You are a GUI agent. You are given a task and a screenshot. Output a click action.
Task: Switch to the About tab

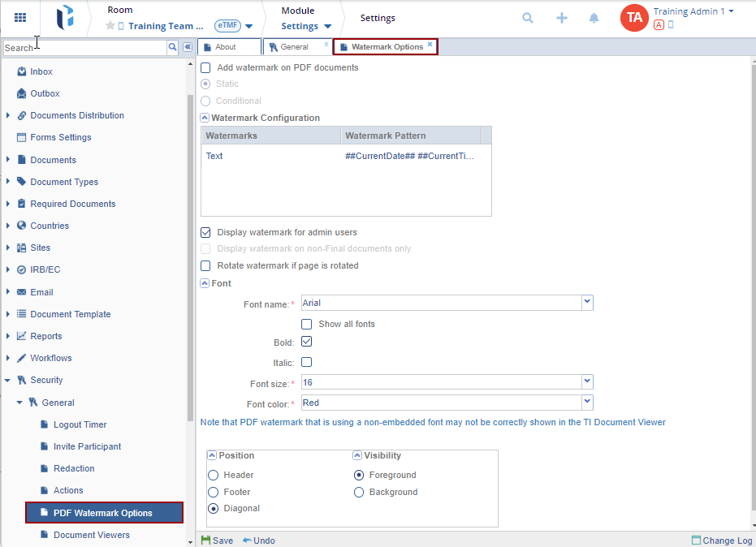click(227, 47)
